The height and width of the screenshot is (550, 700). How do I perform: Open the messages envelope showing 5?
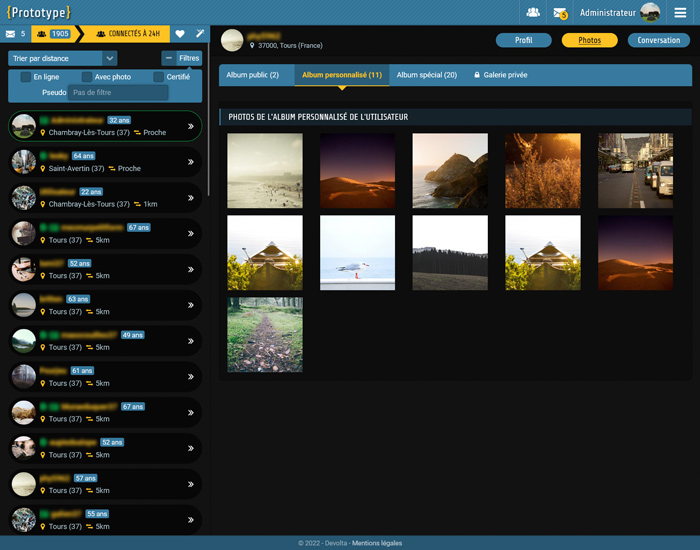[16, 34]
